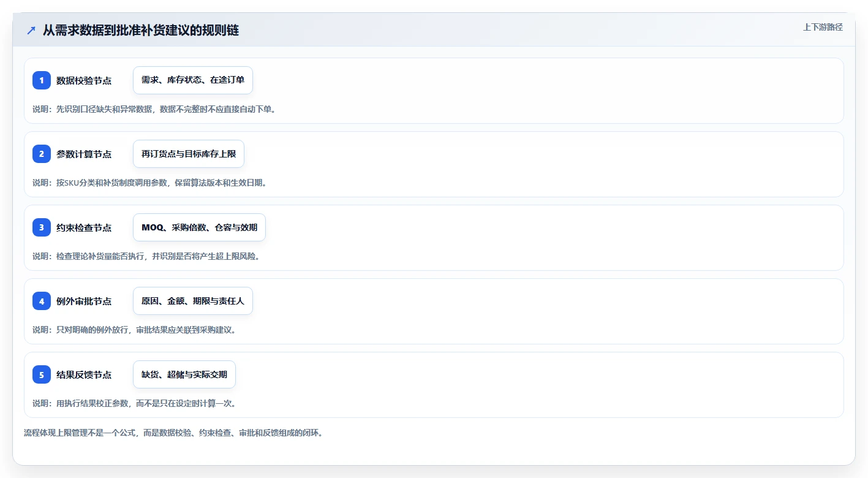Click the 结果反馈节点 label
Screen dimensions: 868x478
pos(84,374)
